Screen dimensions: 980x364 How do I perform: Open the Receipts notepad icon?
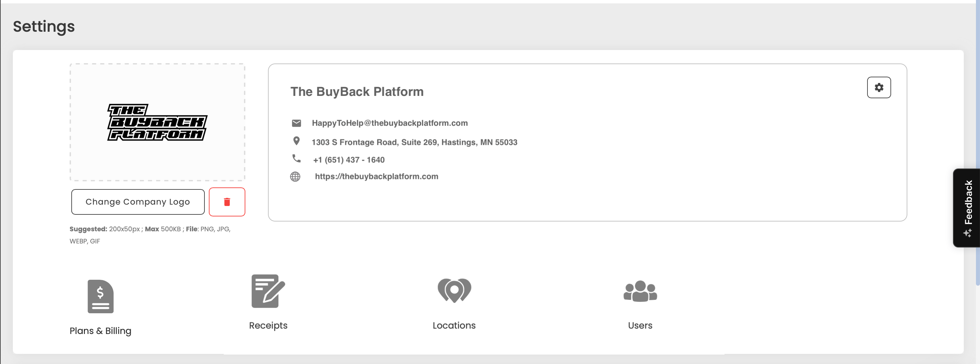click(x=268, y=291)
